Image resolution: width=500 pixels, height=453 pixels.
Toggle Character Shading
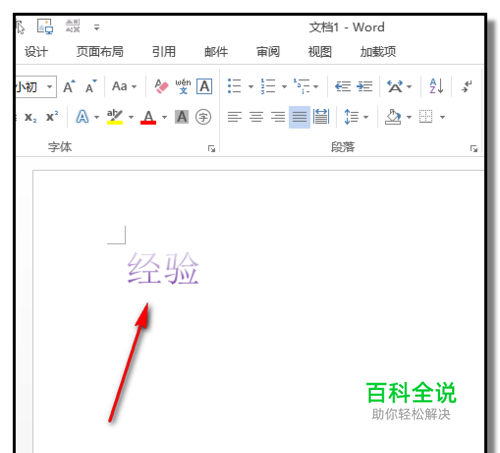(x=182, y=117)
